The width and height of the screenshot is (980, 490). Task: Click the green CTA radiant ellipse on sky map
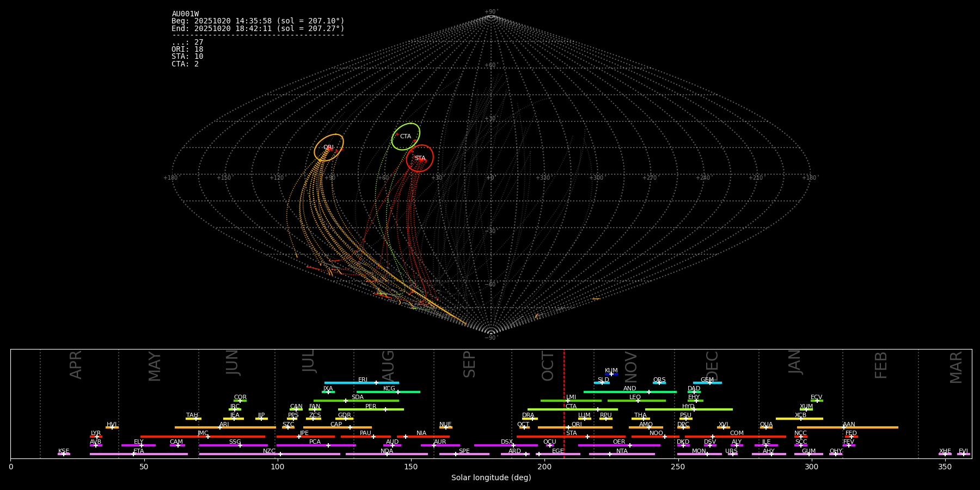406,137
